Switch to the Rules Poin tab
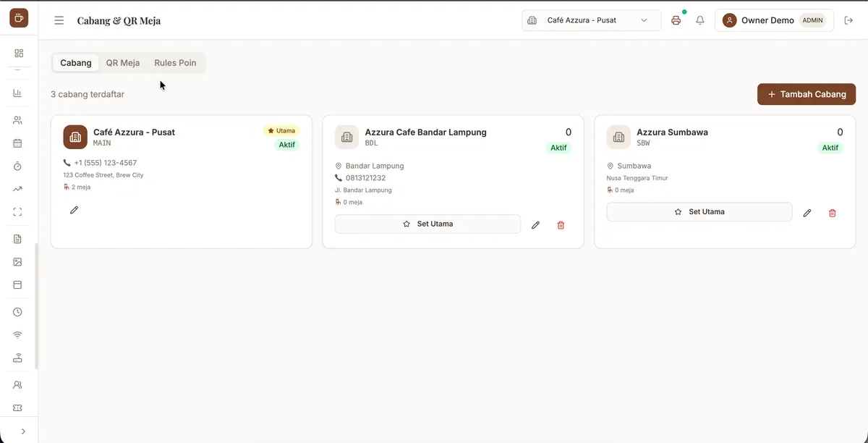 [175, 63]
